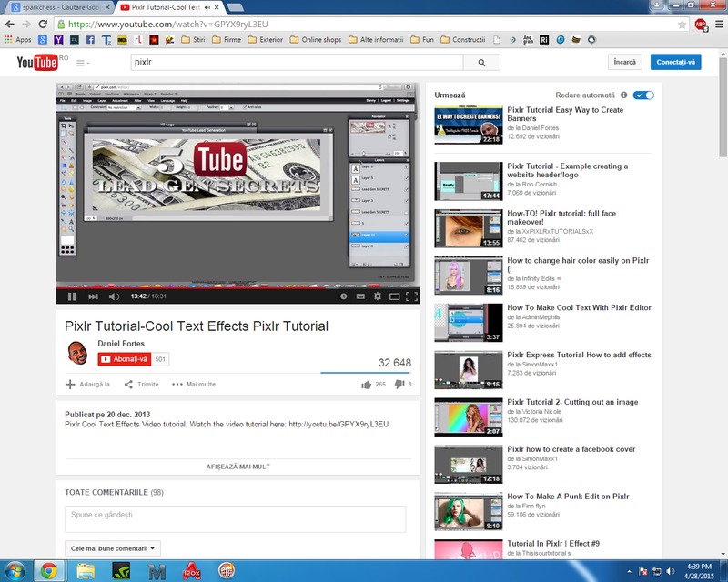Click the search box containing pixlr
728x582 pixels.
click(297, 62)
